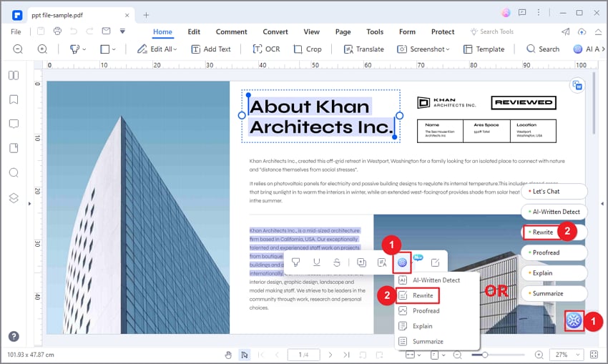This screenshot has height=364, width=608.
Task: Switch to the Protect tab
Action: pos(443,31)
